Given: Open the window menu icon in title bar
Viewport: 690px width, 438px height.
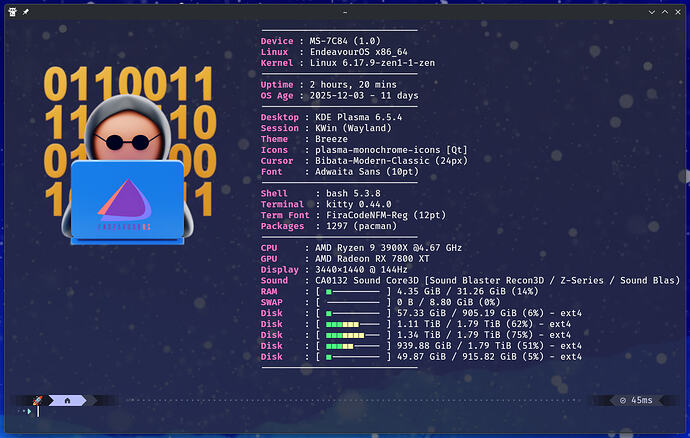Looking at the screenshot, I should 9,8.
